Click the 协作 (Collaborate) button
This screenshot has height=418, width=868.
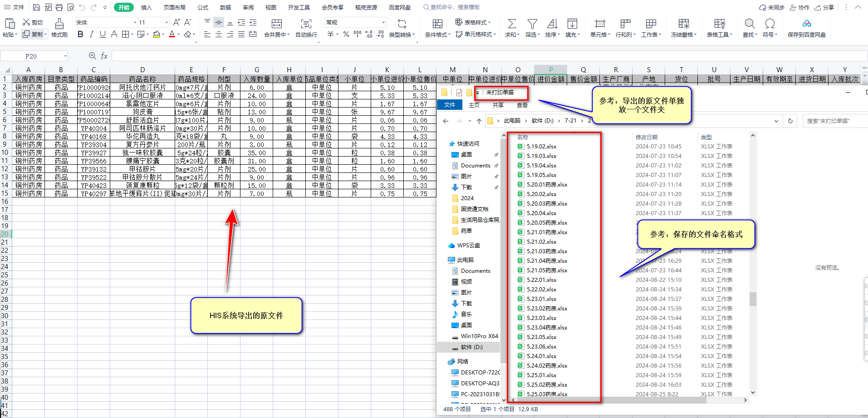point(799,7)
